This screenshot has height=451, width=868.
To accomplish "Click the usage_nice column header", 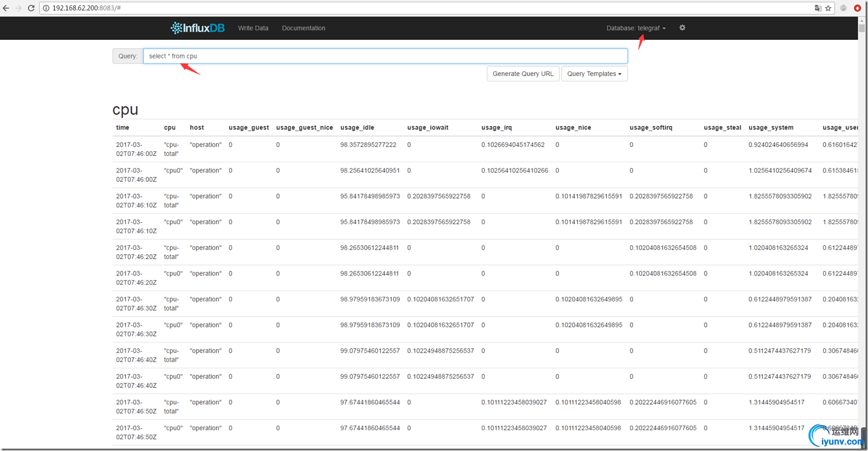I will coord(573,128).
